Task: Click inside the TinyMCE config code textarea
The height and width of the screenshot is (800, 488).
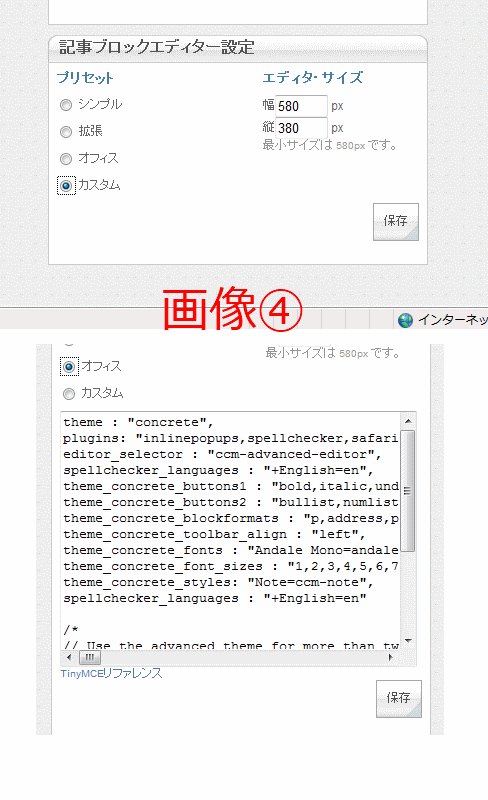Action: (230, 531)
